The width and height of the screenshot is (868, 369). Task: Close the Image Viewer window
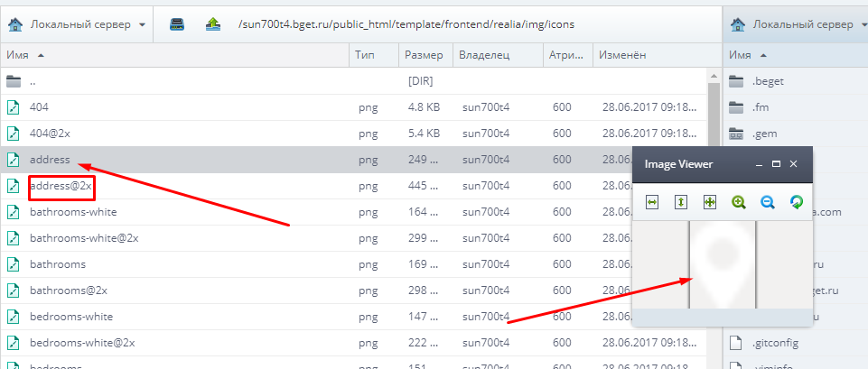[793, 164]
